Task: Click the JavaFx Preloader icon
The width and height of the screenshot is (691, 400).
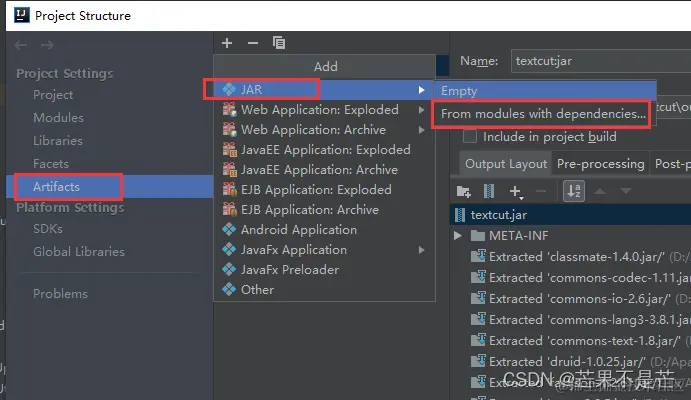Action: [229, 270]
